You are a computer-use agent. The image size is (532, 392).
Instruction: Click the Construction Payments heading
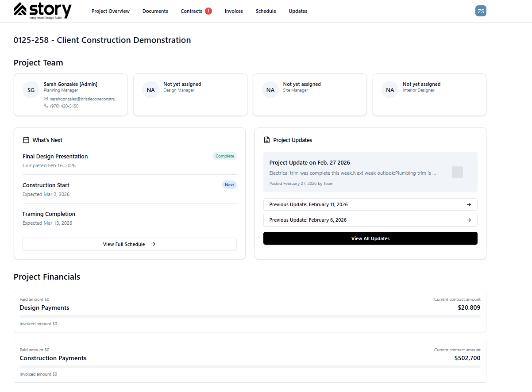(53, 358)
